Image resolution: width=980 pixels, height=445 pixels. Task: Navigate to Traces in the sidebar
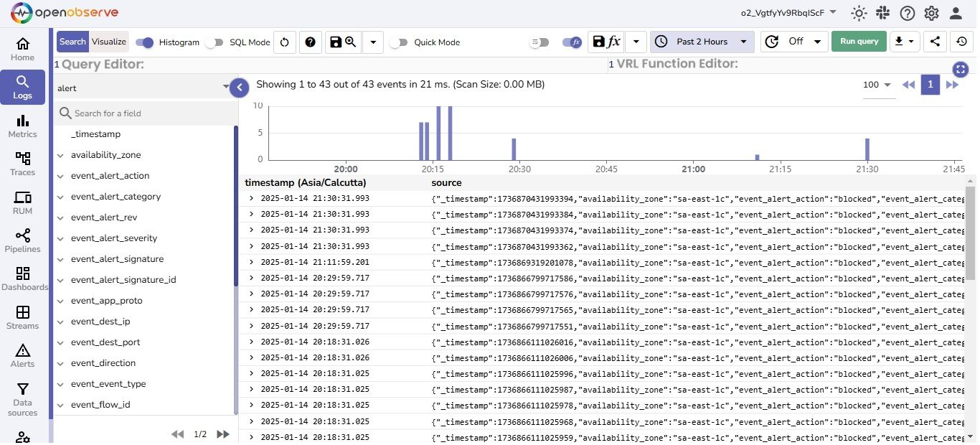click(x=22, y=164)
